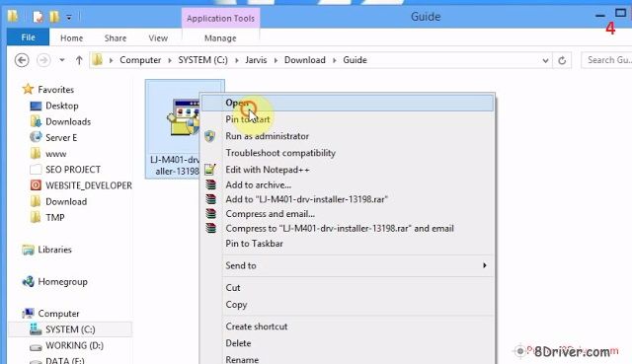Switch to the Share ribbon tab
The width and height of the screenshot is (632, 364).
[x=116, y=37]
